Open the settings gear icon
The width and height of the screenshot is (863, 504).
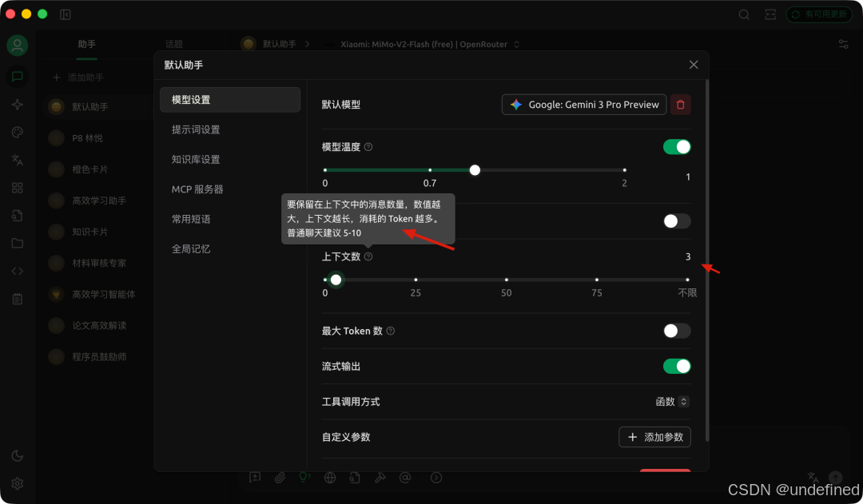(x=17, y=484)
